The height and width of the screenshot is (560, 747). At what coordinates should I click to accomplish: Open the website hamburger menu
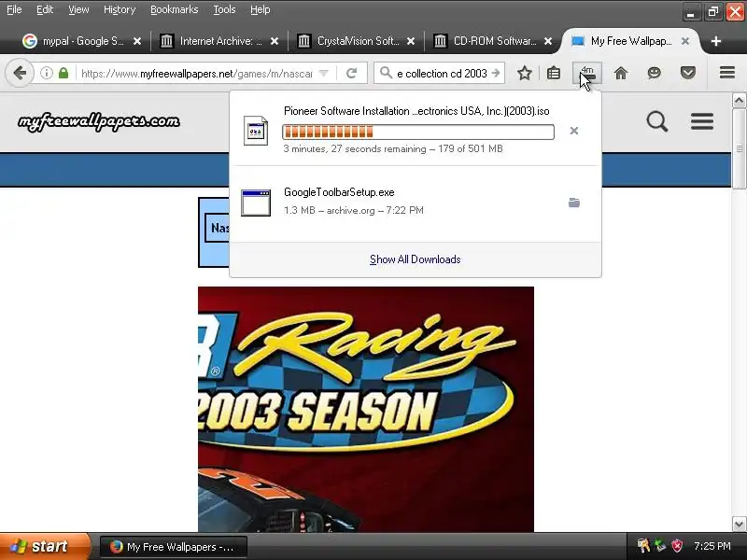[x=702, y=121]
